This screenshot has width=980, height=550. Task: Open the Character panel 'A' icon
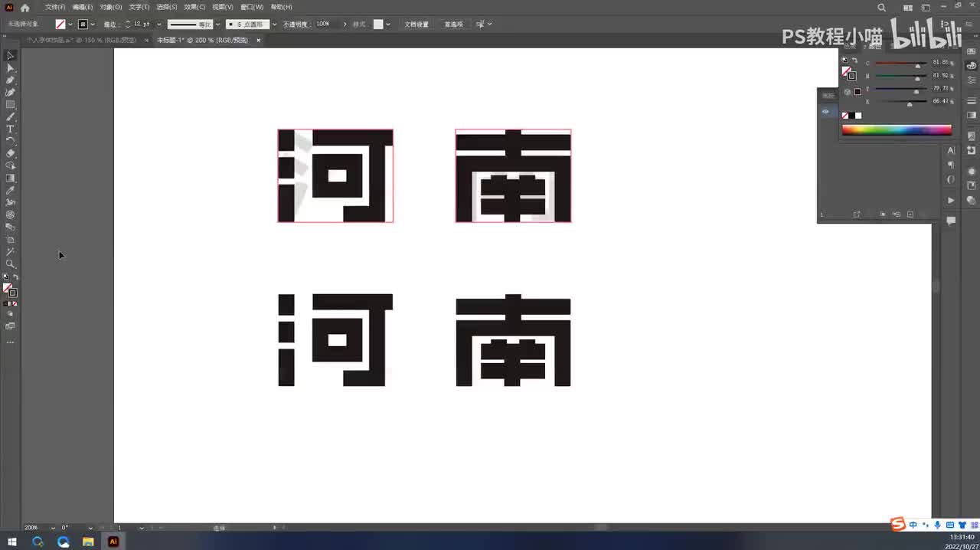pyautogui.click(x=951, y=151)
